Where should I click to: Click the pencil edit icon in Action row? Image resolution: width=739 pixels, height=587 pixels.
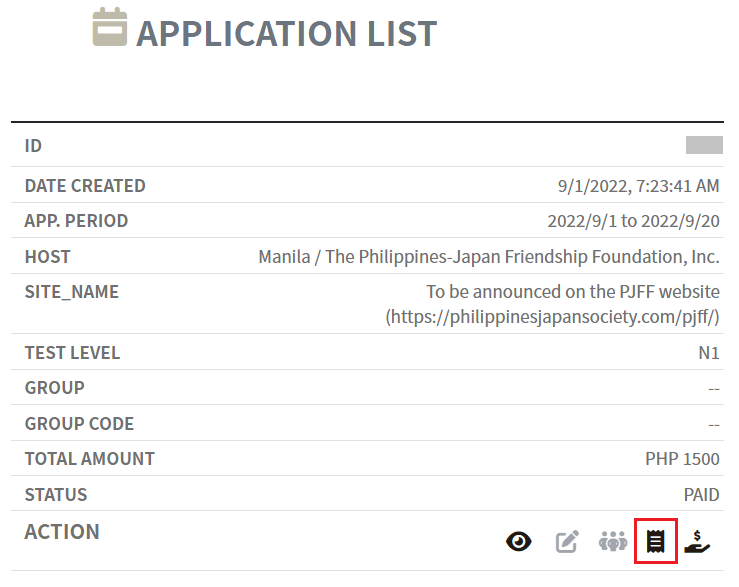click(567, 542)
